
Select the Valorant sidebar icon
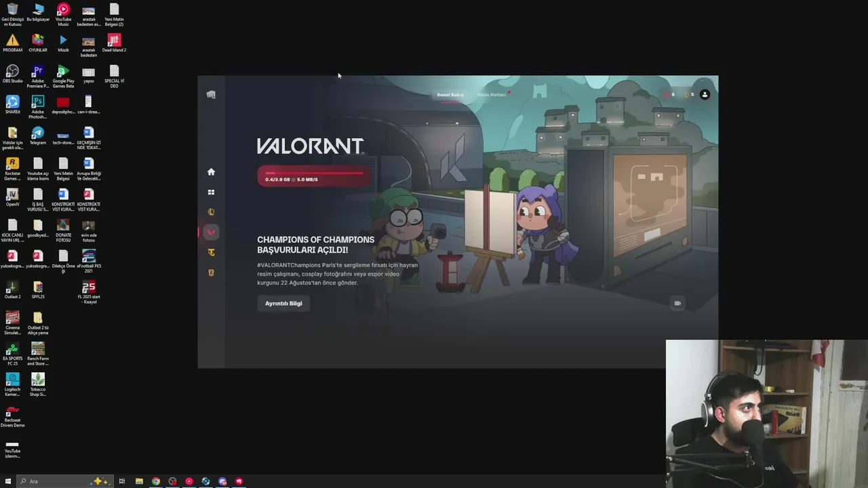pos(211,232)
